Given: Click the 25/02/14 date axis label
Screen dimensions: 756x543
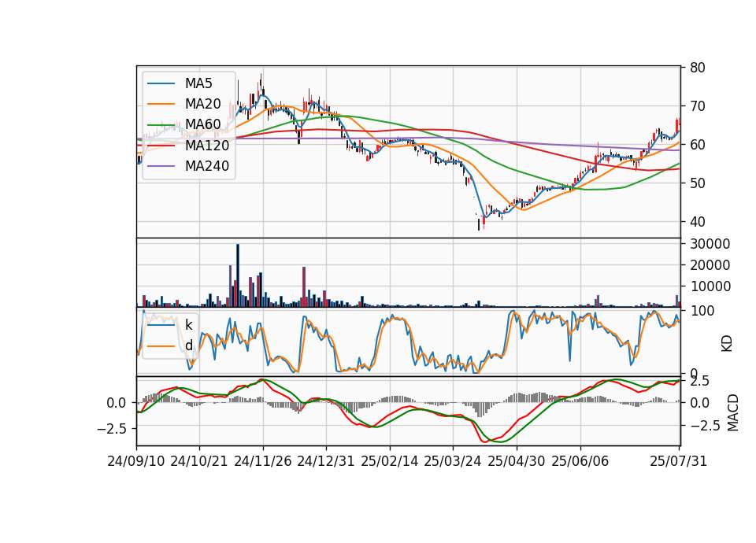Looking at the screenshot, I should [390, 461].
